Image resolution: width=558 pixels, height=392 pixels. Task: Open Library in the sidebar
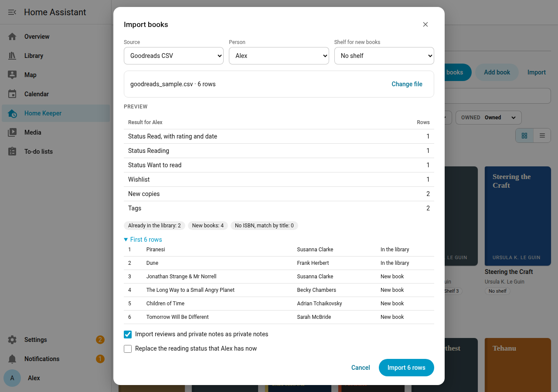pyautogui.click(x=56, y=56)
